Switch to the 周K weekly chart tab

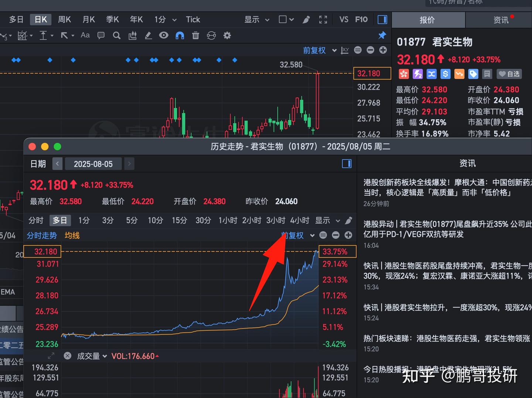pyautogui.click(x=64, y=19)
